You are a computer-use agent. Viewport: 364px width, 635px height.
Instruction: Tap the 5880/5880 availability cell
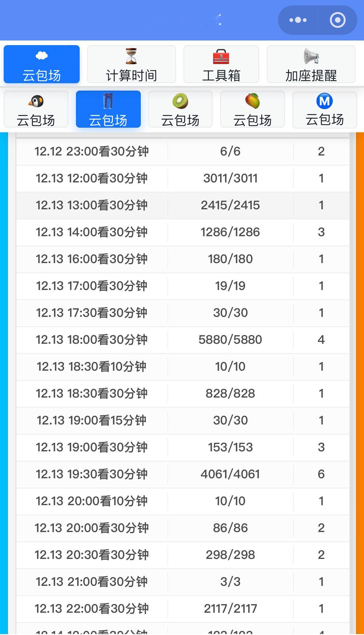[x=230, y=340]
